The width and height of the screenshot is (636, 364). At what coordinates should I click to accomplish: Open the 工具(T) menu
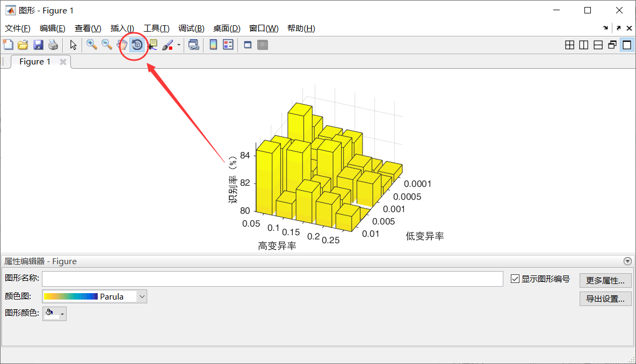(156, 28)
